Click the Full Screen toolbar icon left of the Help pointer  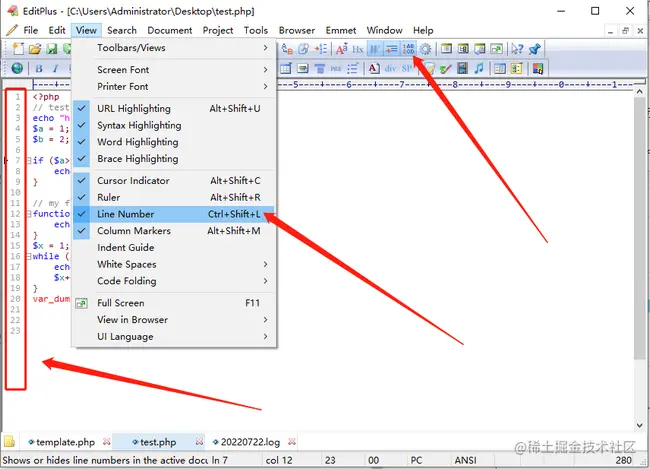point(496,49)
